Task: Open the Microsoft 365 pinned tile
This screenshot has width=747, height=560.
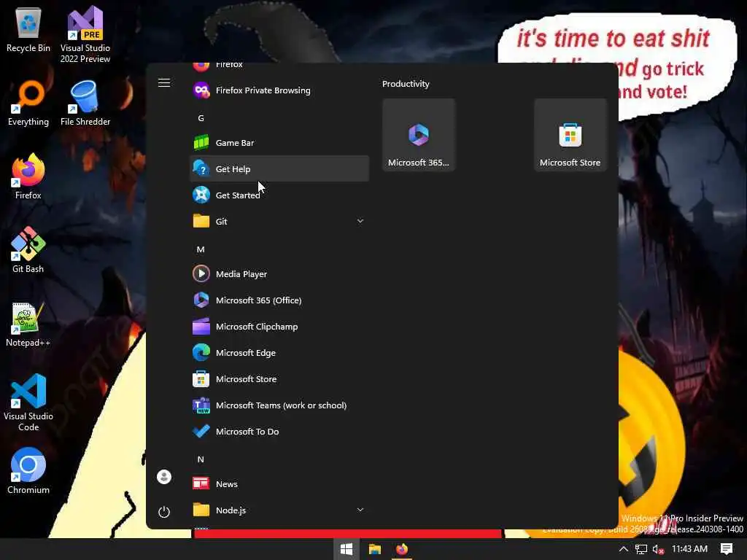Action: tap(419, 135)
